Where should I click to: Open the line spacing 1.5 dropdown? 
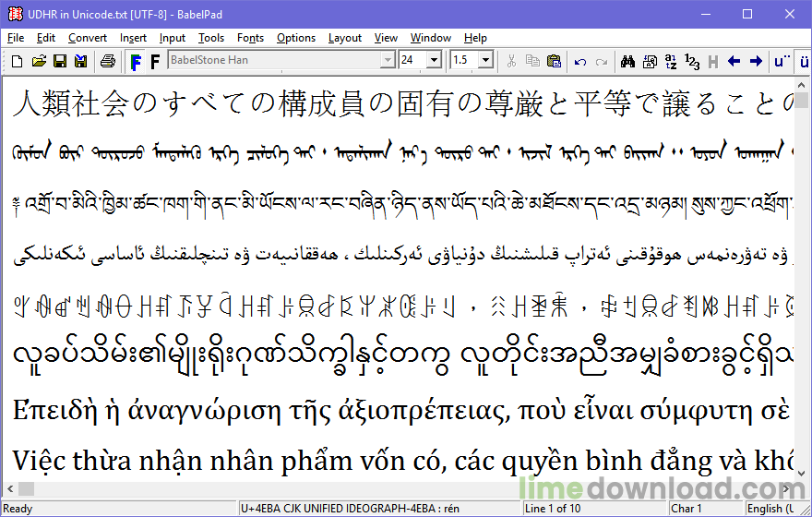(484, 61)
